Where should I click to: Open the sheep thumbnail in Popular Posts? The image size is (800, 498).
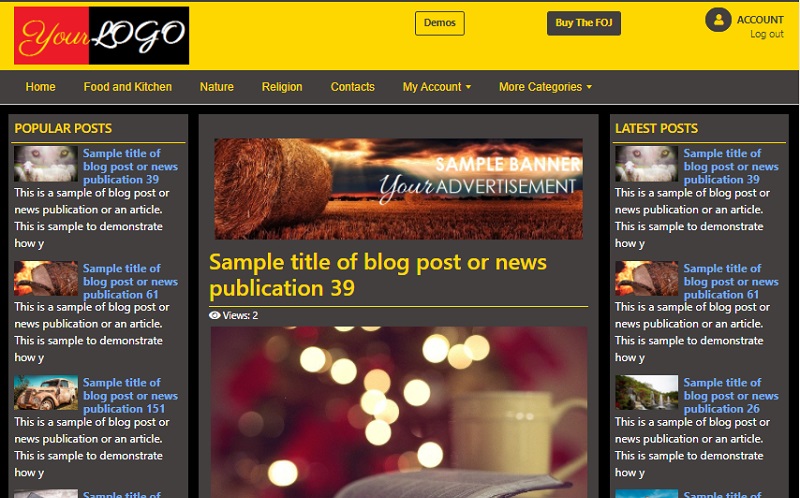[46, 164]
